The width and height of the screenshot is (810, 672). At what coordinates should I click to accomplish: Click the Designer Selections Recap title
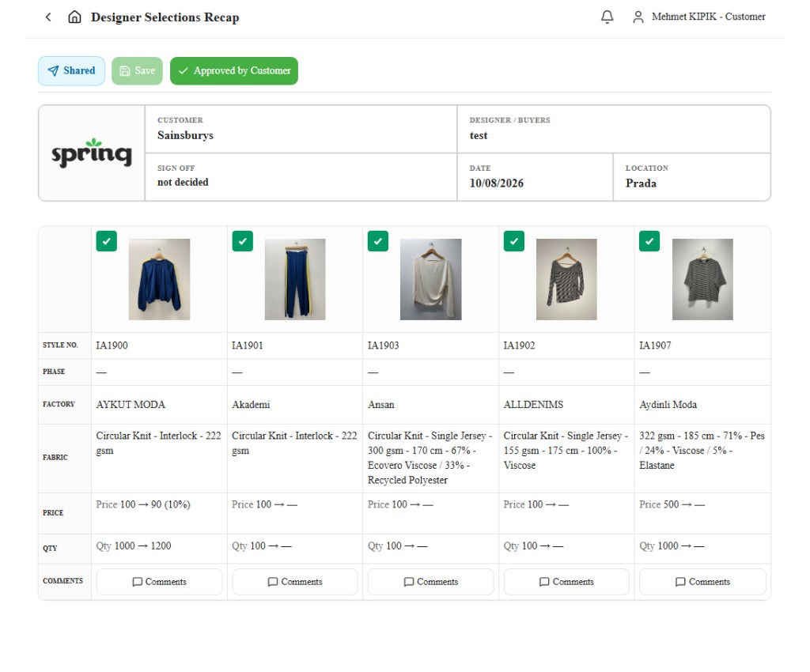[165, 17]
